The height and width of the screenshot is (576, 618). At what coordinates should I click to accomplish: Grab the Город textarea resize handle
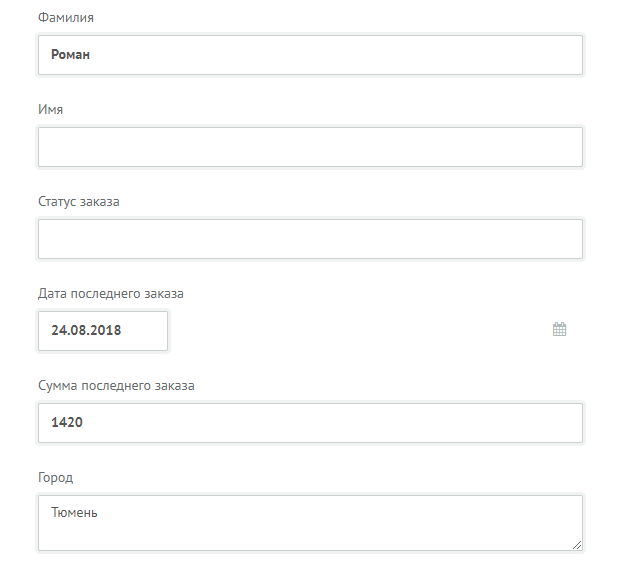point(577,545)
